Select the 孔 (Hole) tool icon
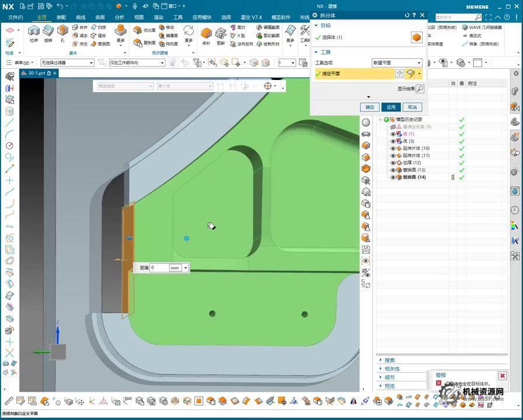The width and height of the screenshot is (523, 420). [62, 31]
